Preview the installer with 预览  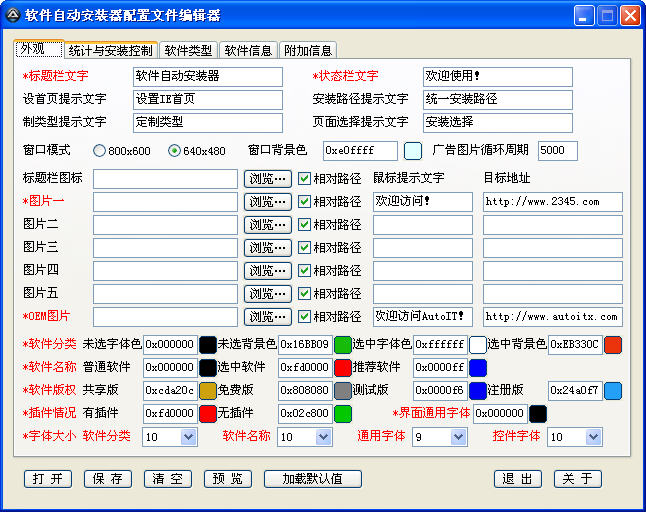coord(228,479)
